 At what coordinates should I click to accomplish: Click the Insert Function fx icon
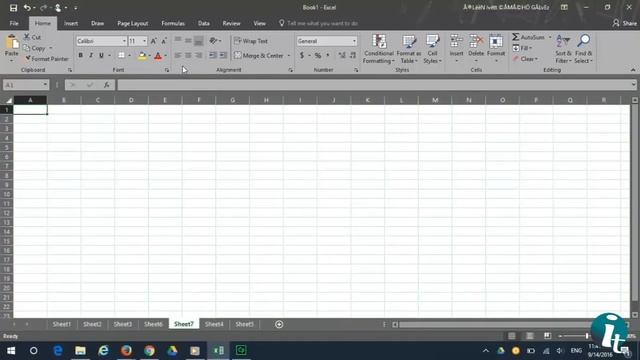coord(107,85)
